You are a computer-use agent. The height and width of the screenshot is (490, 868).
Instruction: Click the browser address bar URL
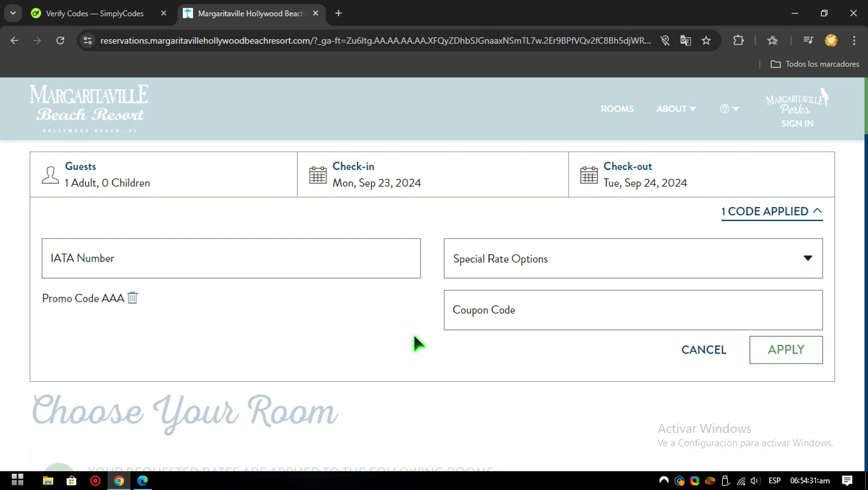(375, 40)
